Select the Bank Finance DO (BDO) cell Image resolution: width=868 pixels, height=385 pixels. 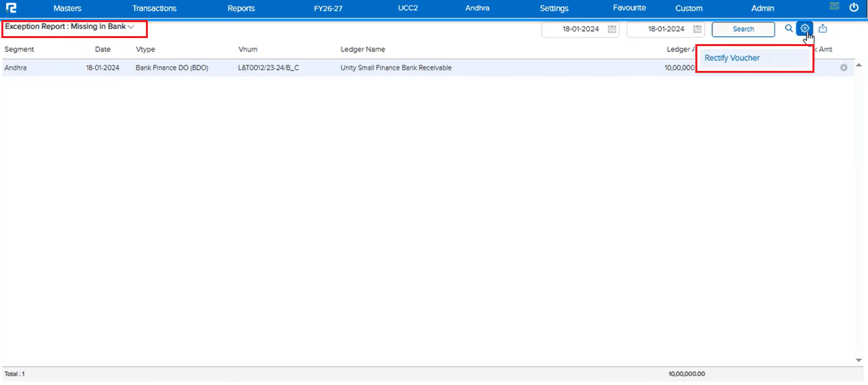172,68
